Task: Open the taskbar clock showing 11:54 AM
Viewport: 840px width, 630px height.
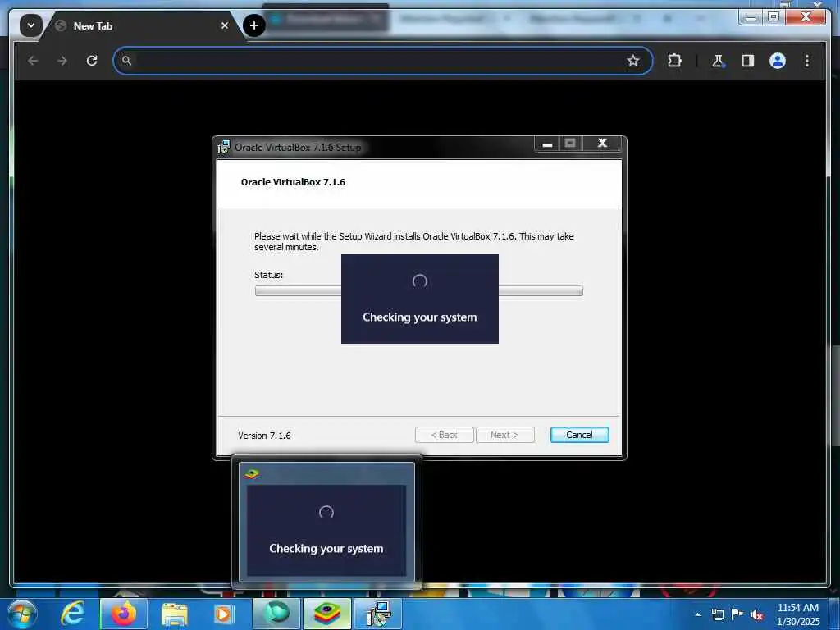Action: click(x=798, y=614)
